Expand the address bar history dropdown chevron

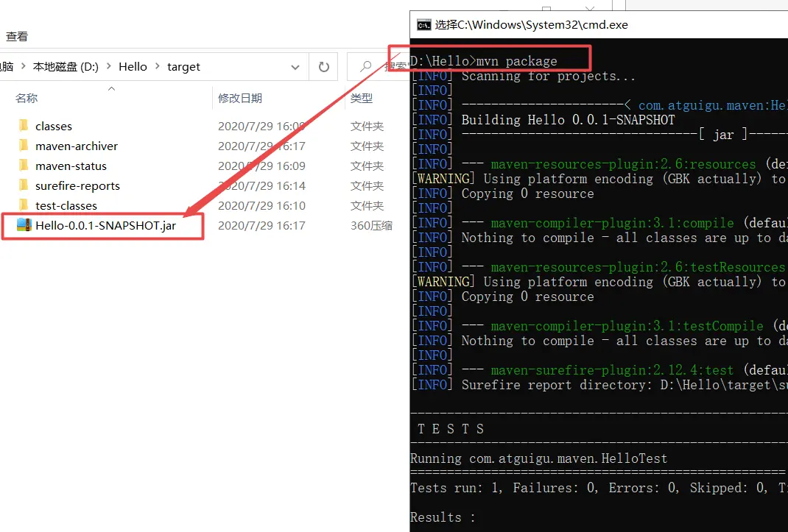coord(295,66)
